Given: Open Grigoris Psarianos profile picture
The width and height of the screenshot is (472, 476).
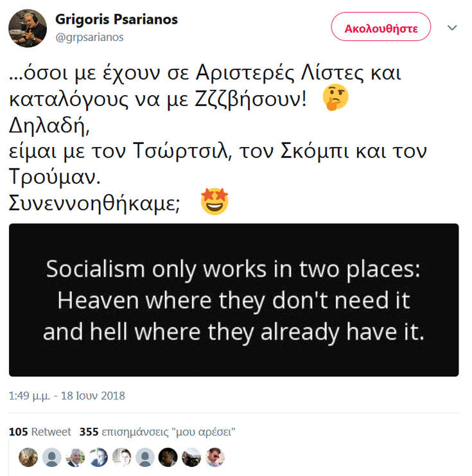Looking at the screenshot, I should (x=28, y=28).
